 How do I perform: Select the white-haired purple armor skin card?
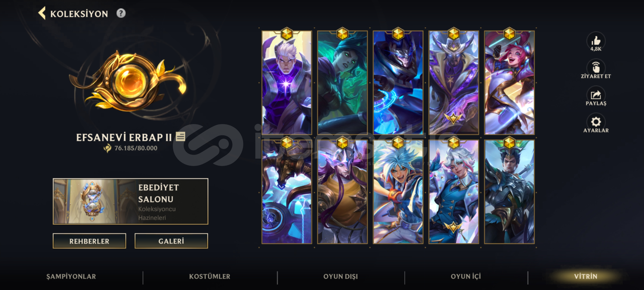click(x=287, y=83)
